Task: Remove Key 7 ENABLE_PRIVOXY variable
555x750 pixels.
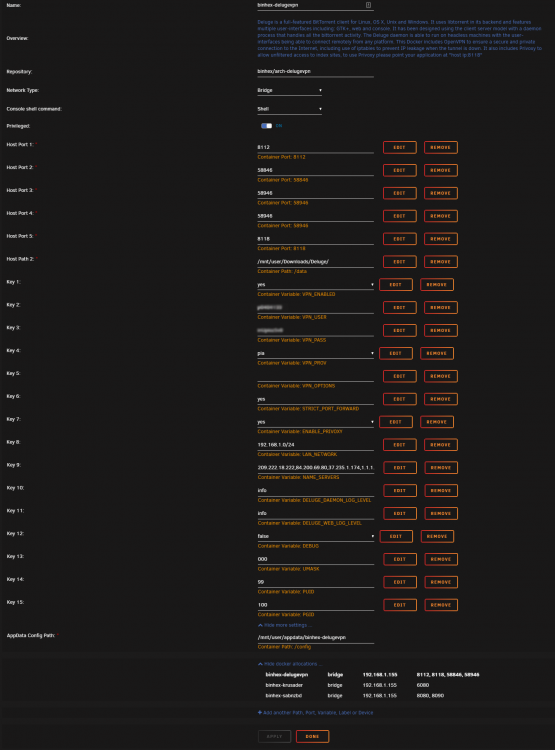Action: coord(437,422)
